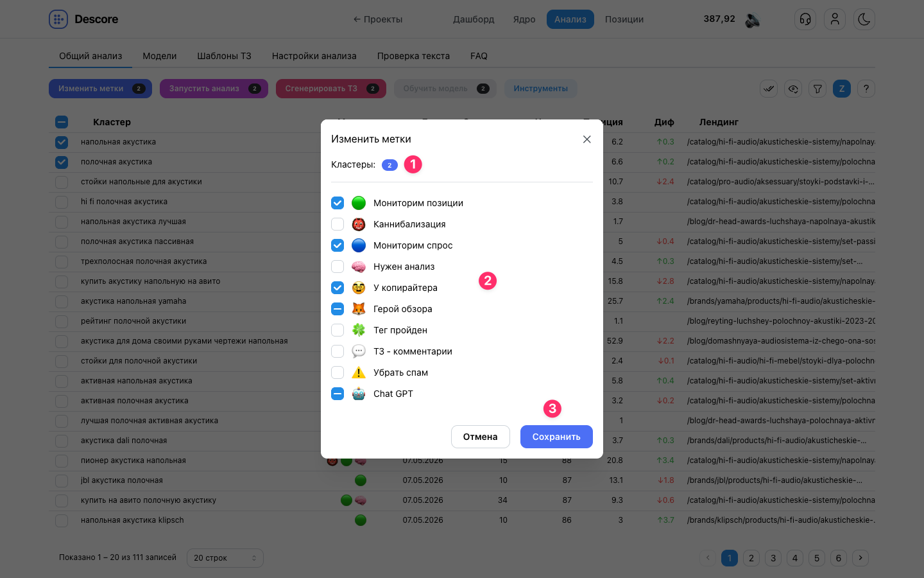Go to page 3 in pagination
The height and width of the screenshot is (578, 924).
(773, 558)
